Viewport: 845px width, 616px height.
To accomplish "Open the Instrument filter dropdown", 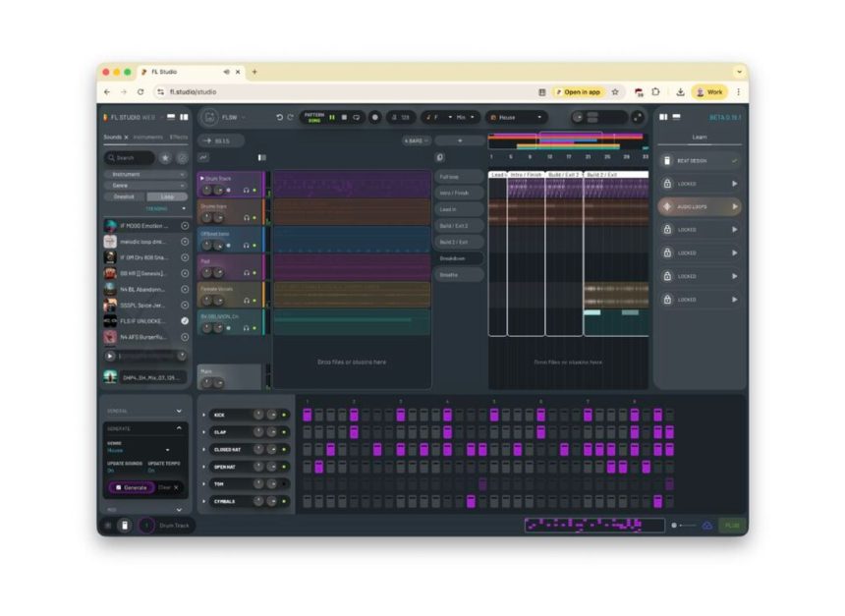I will [x=145, y=174].
